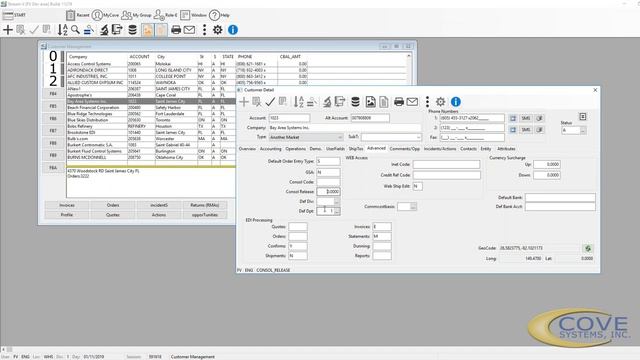Image resolution: width=640 pixels, height=360 pixels.
Task: Click the sort A-Z icon in Customer Detail
Action: tap(299, 102)
